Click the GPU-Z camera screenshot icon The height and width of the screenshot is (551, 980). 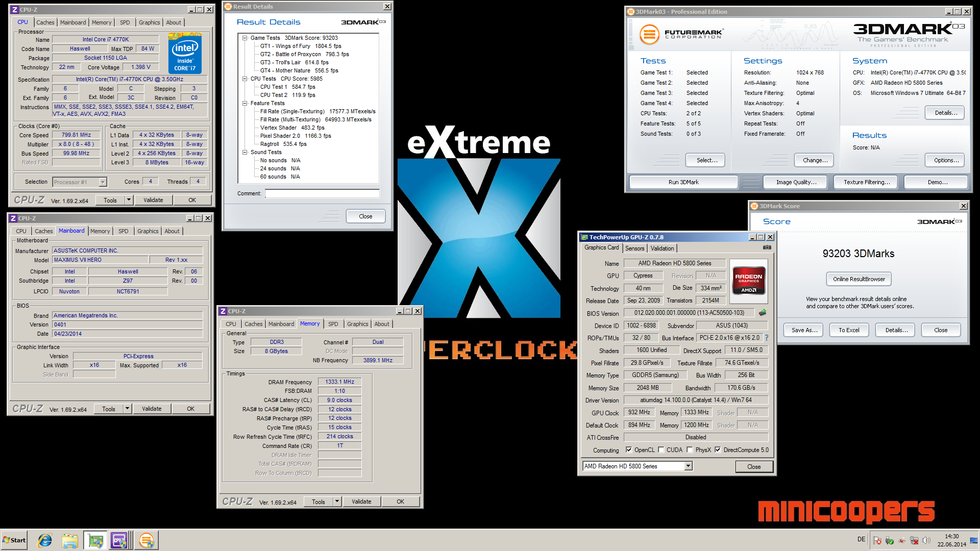tap(767, 247)
